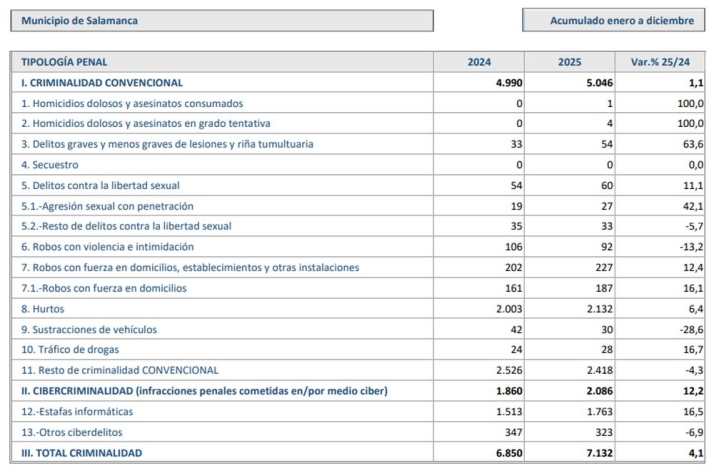Viewport: 714px width, 473px height.
Task: Click the 2025 column header
Action: [569, 62]
